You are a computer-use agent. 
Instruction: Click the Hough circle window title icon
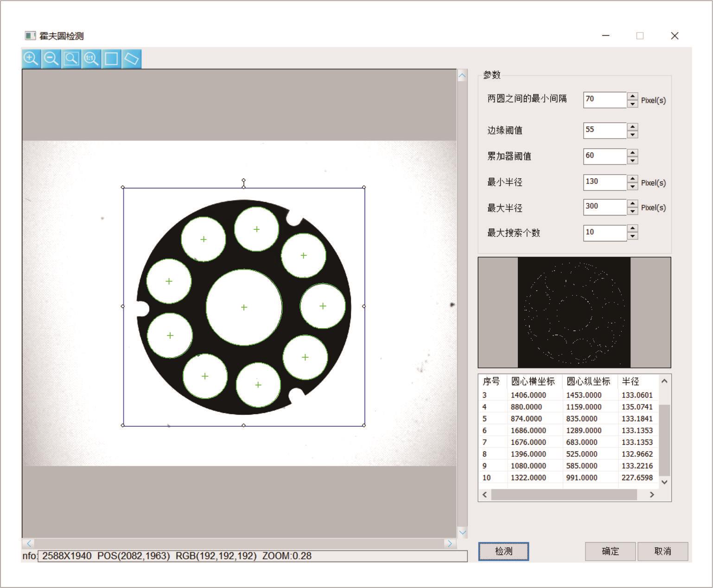tap(30, 36)
